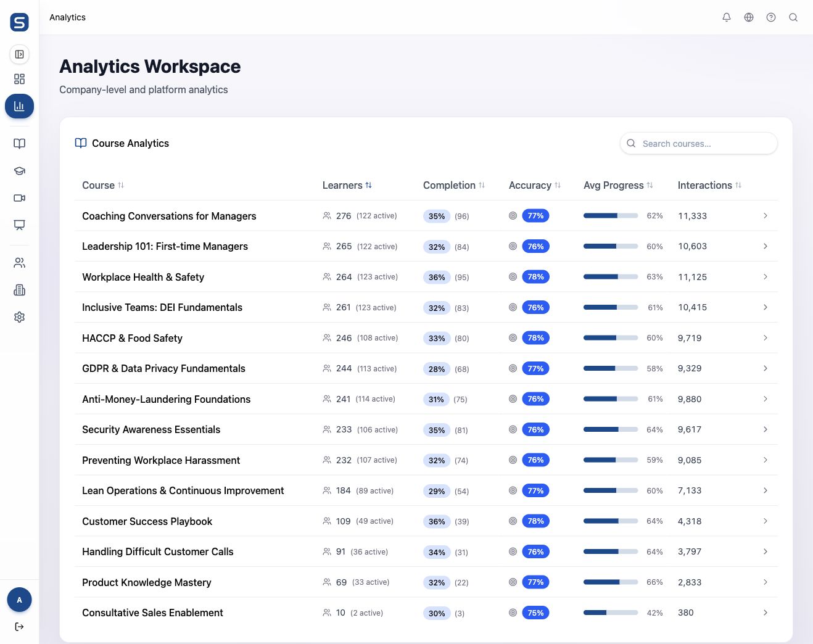Click Analytics breadcrumb in top bar
The height and width of the screenshot is (644, 813).
click(x=67, y=17)
